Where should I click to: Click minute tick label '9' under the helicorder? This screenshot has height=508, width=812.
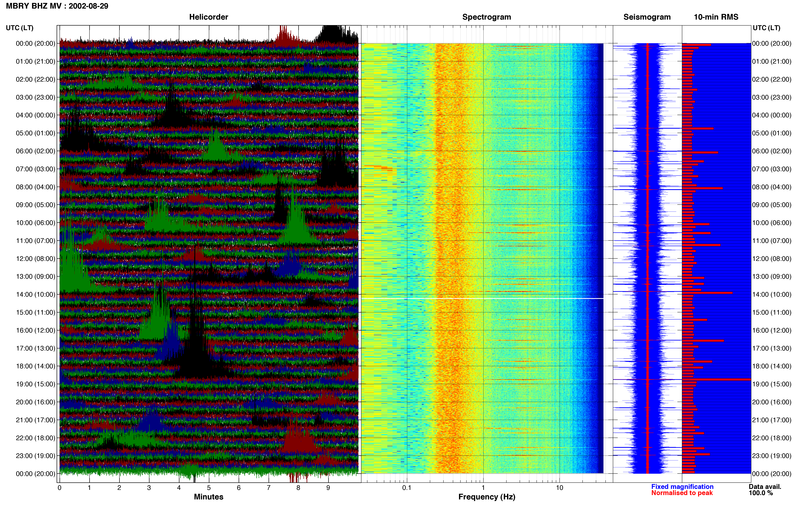[328, 488]
